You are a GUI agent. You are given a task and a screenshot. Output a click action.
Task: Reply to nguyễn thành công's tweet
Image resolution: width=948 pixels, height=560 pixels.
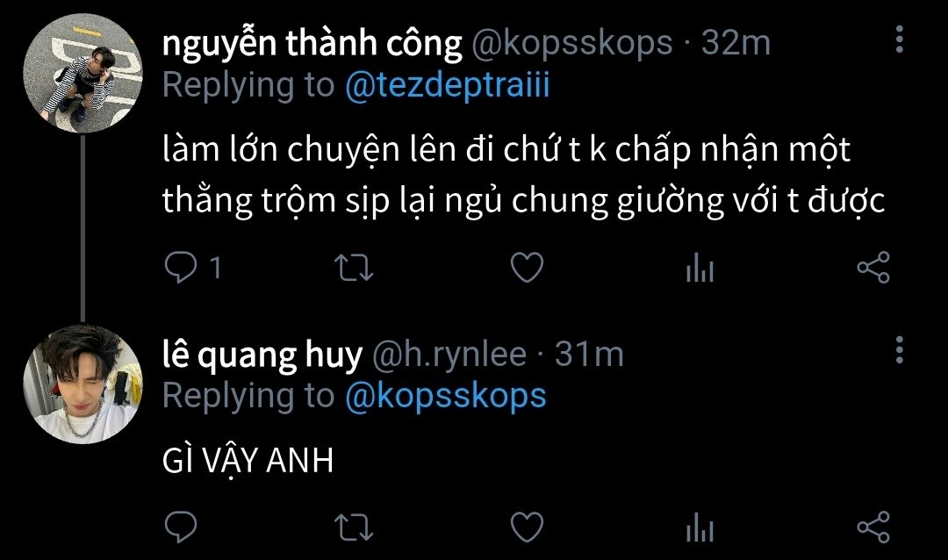[181, 268]
